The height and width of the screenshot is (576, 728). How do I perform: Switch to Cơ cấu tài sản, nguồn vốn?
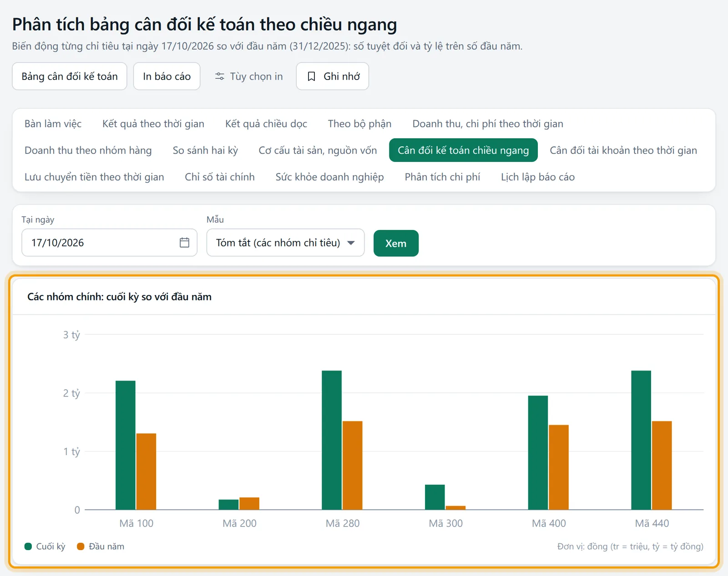point(318,150)
